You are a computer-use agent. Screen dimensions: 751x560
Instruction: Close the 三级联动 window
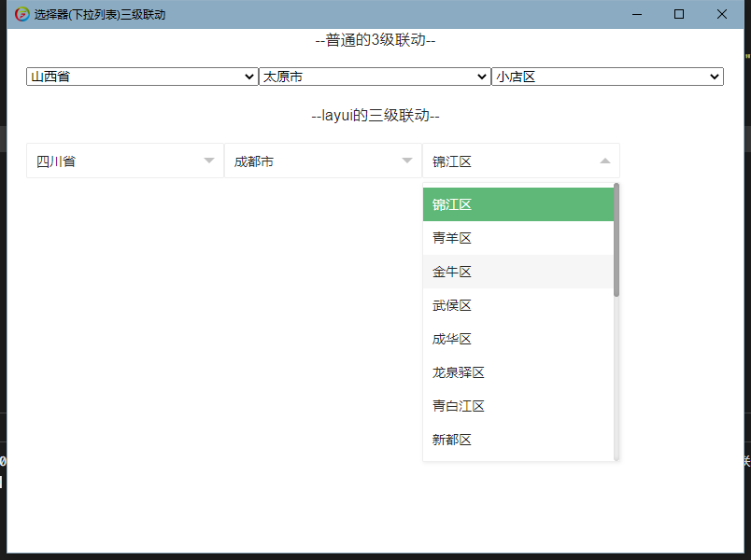pos(722,14)
